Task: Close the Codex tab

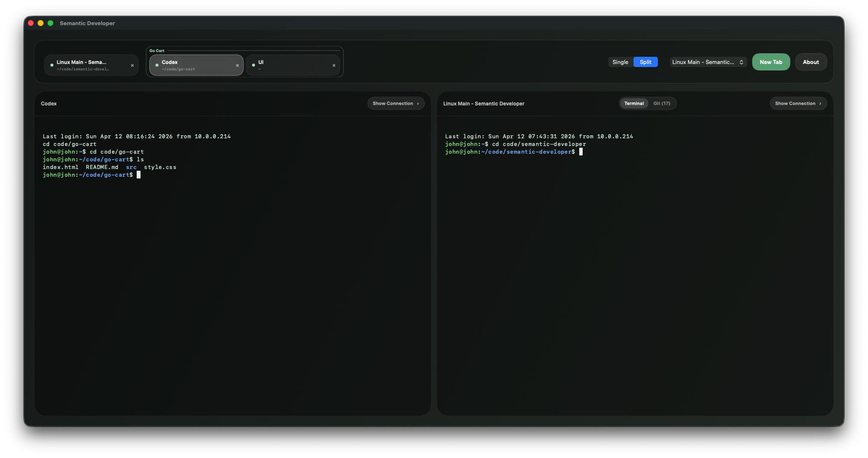Action: (238, 65)
